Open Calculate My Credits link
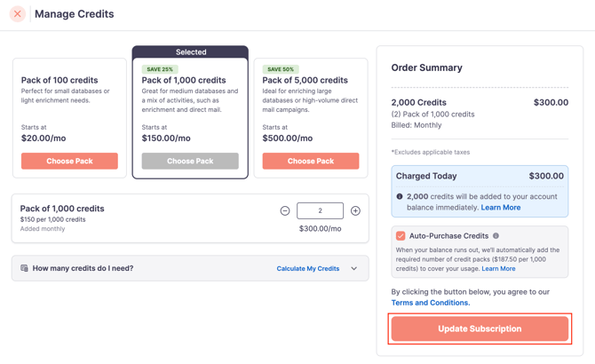The width and height of the screenshot is (595, 364). pos(308,268)
